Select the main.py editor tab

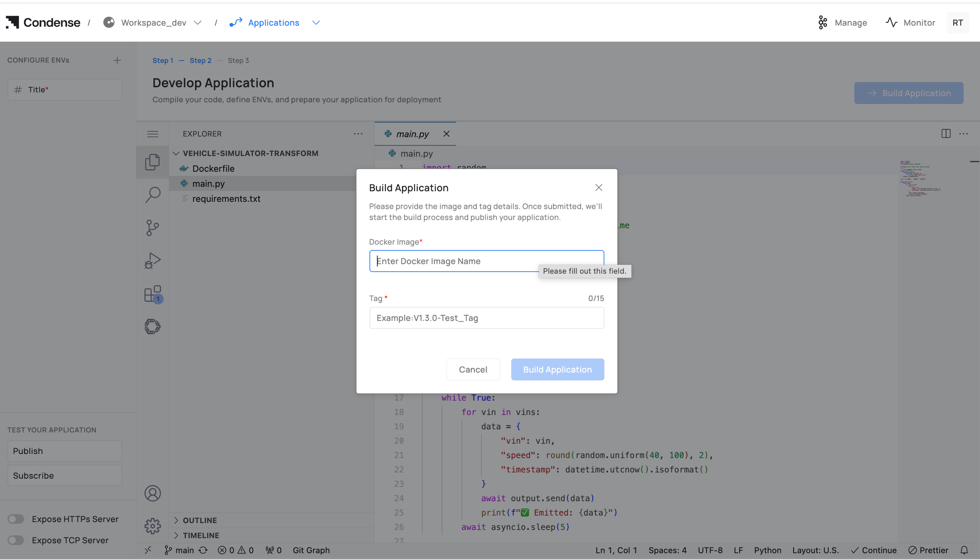pyautogui.click(x=412, y=134)
